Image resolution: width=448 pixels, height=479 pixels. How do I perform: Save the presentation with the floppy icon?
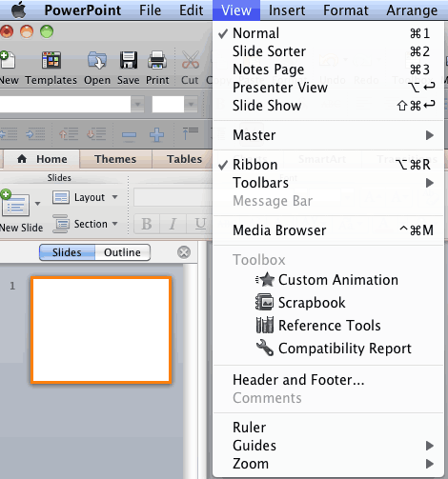click(129, 60)
